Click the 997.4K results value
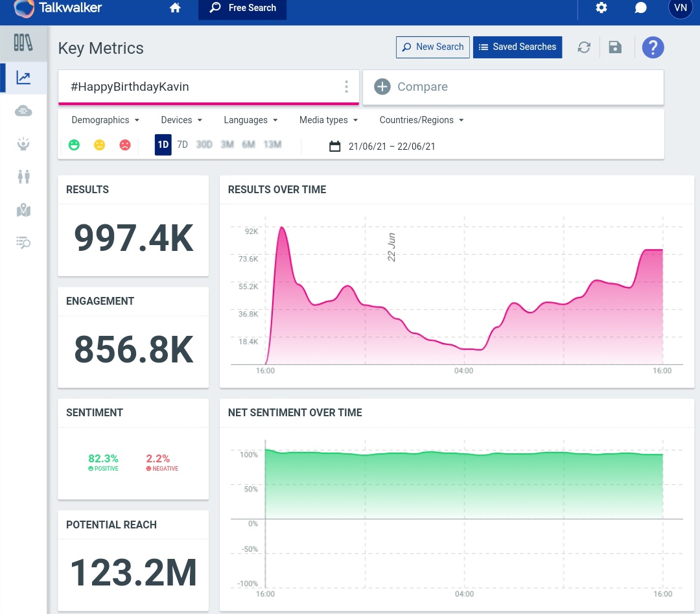This screenshot has width=700, height=614. click(x=134, y=238)
